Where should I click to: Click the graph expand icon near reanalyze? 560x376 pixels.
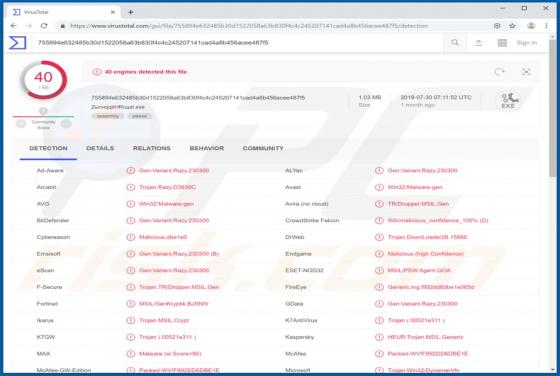[x=526, y=72]
